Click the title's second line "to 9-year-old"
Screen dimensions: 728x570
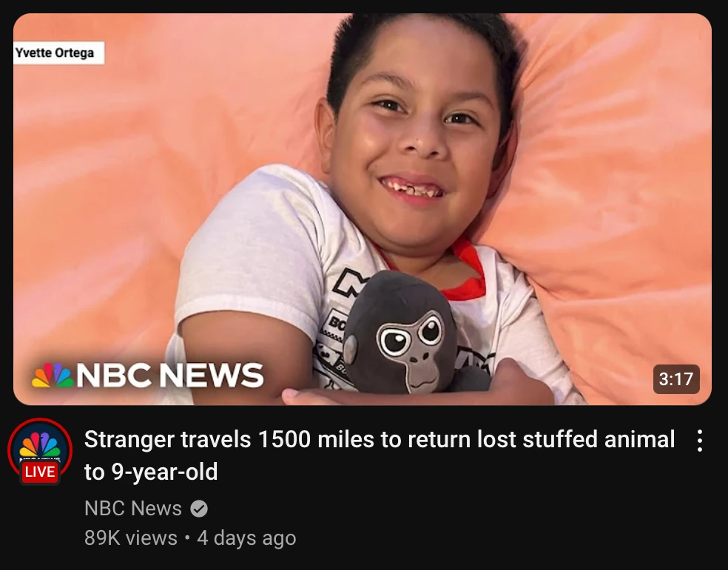pyautogui.click(x=151, y=472)
